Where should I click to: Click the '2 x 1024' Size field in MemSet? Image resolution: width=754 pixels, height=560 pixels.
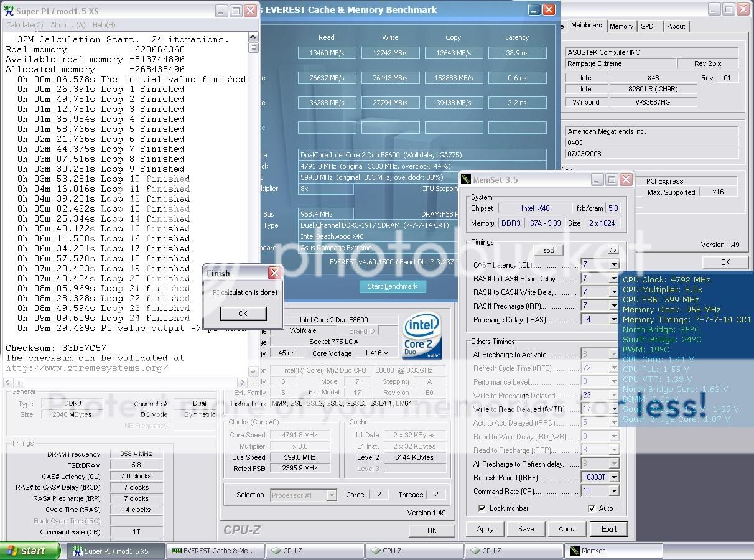pos(602,223)
